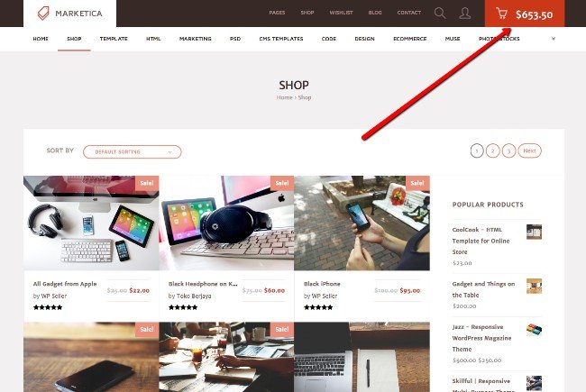
Task: Click the search magnifier icon in header
Action: pyautogui.click(x=440, y=14)
